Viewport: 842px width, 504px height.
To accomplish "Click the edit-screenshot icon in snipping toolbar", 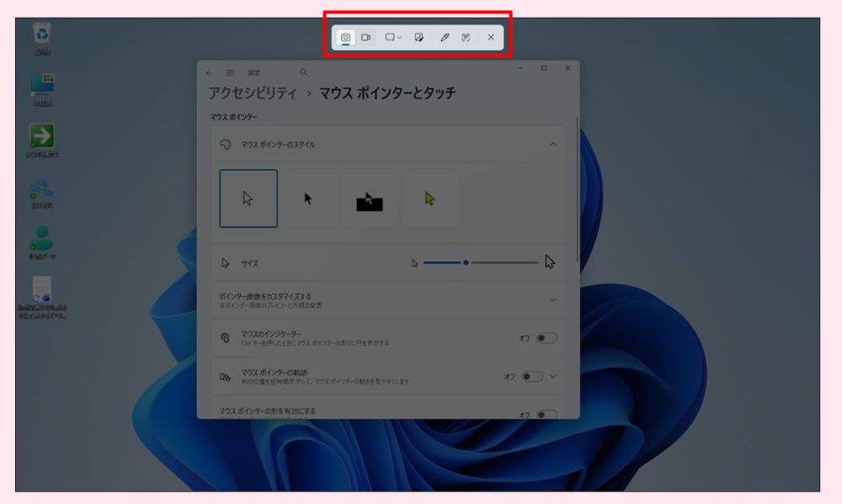I will [419, 38].
